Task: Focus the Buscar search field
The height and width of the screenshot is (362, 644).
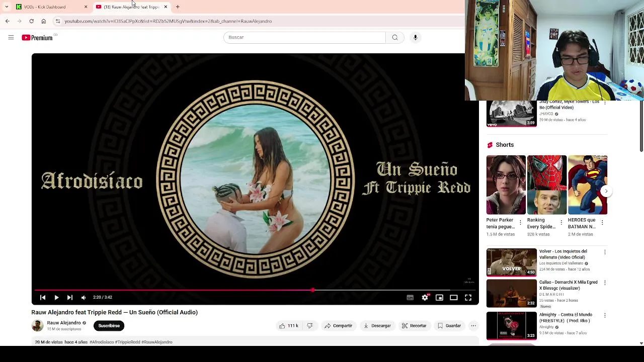Action: 304,37
